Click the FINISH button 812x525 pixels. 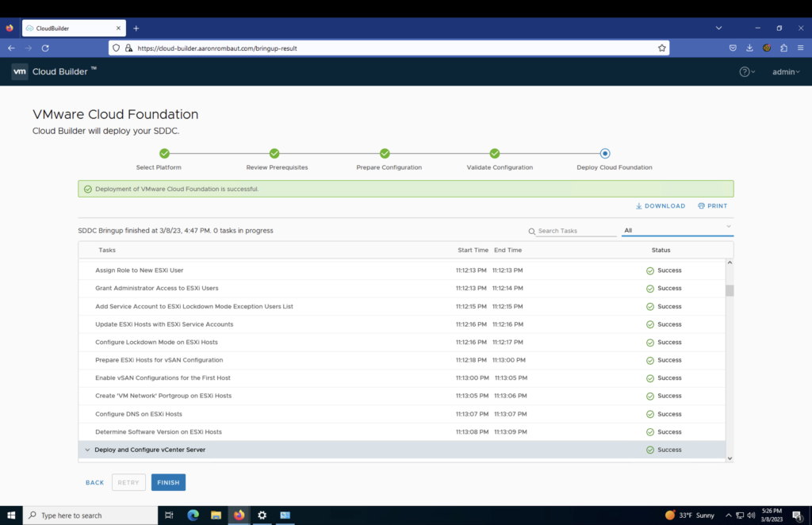(168, 482)
